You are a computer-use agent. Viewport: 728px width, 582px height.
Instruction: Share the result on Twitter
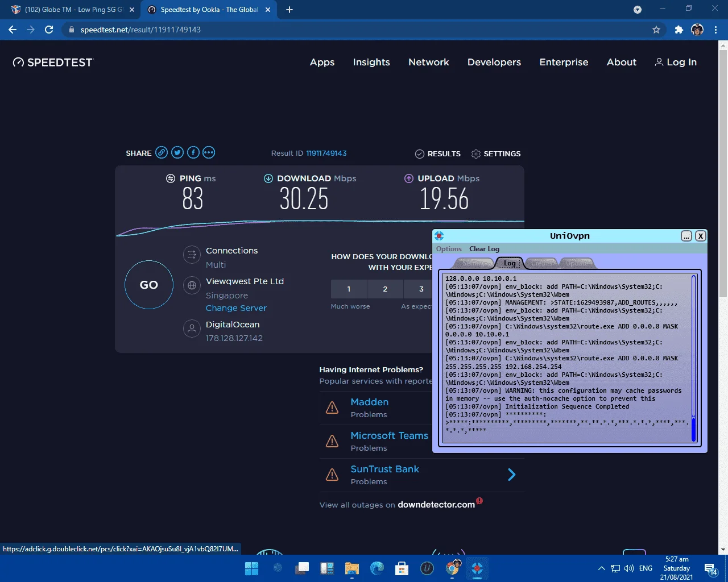[x=177, y=152]
